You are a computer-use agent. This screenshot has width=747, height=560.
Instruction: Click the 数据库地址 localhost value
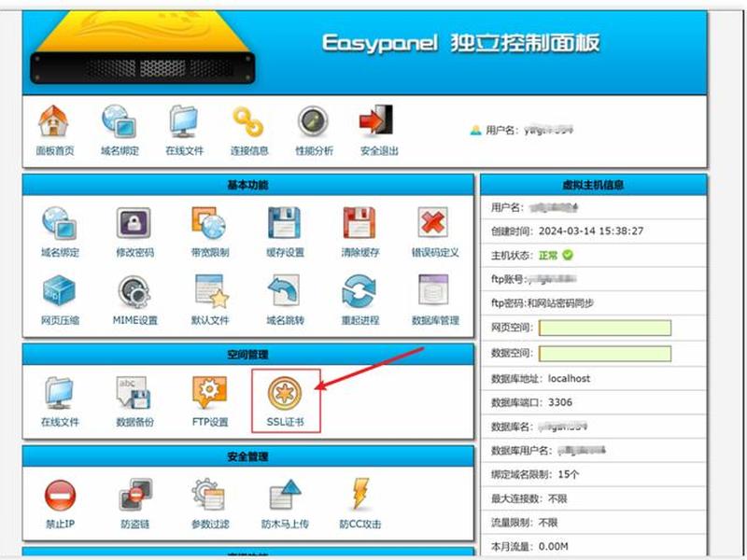pos(569,379)
